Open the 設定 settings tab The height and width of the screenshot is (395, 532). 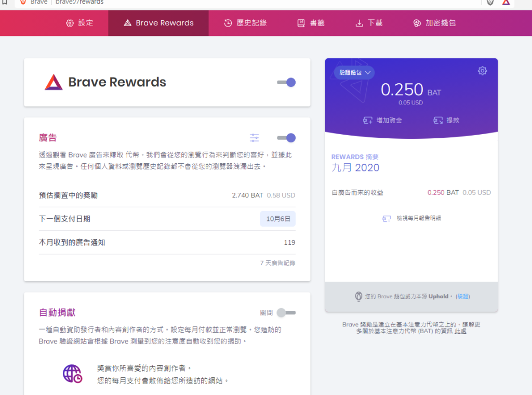[79, 23]
